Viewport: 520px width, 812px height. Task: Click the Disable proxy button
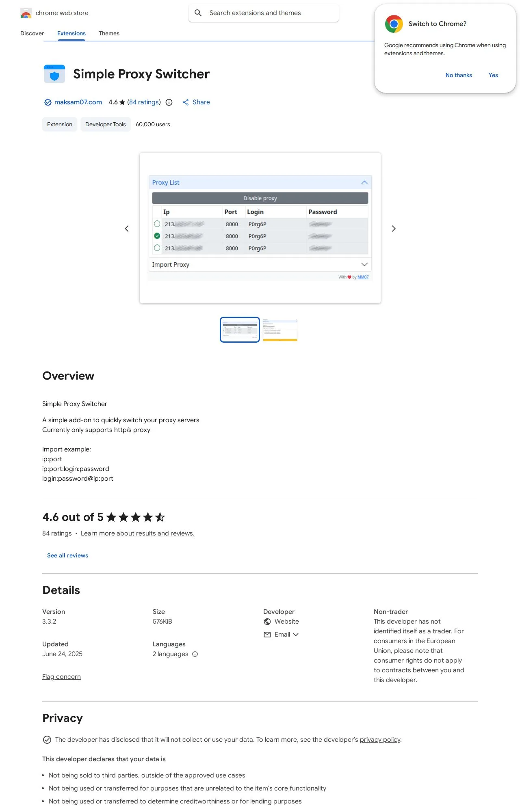pyautogui.click(x=260, y=198)
